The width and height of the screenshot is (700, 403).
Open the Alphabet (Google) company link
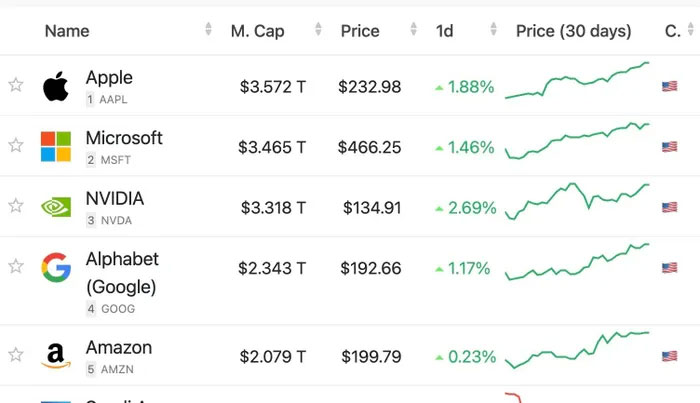coord(122,272)
